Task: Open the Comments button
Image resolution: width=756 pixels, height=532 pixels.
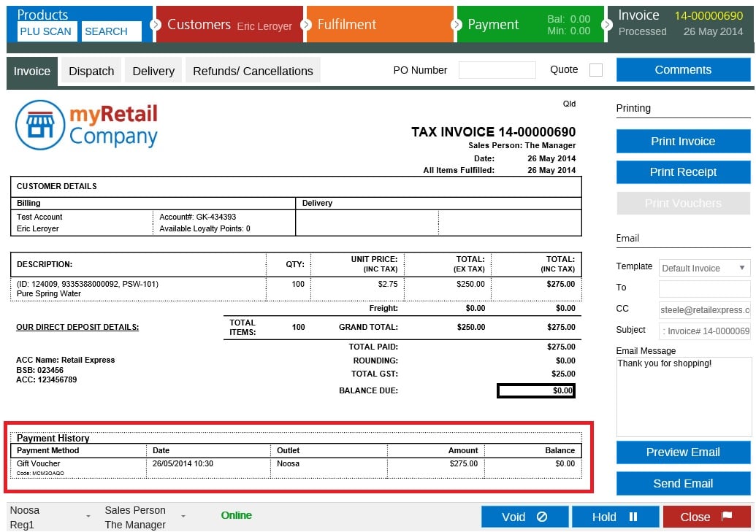Action: [683, 70]
